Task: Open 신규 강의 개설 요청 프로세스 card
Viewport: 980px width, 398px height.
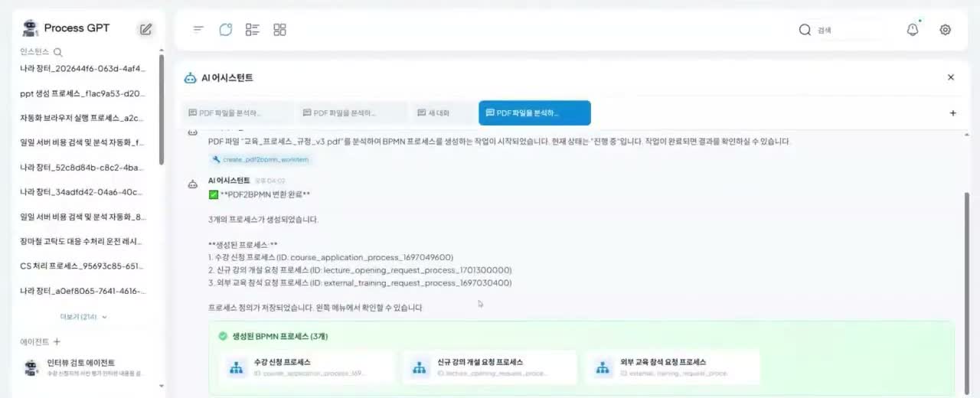Action: coord(490,367)
